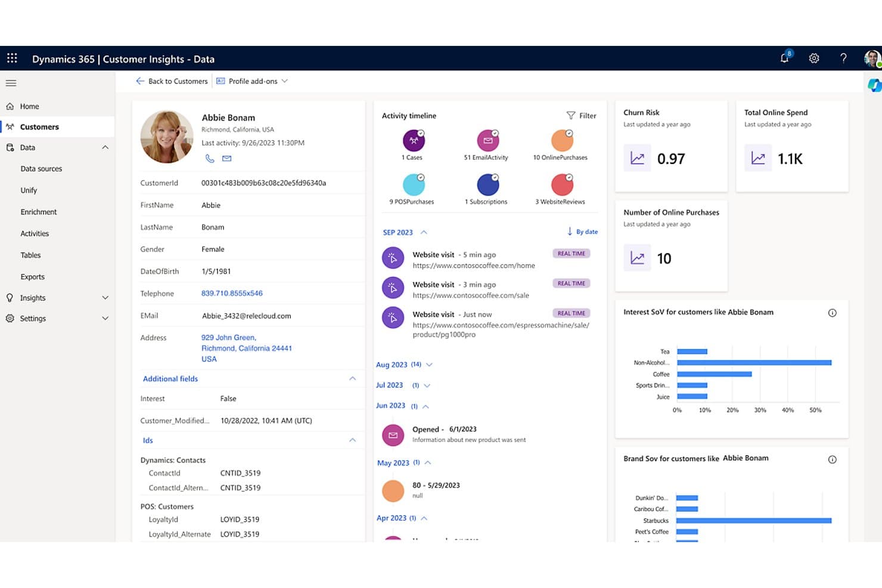
Task: Select the 9 POSPurchases activity icon
Action: point(414,185)
